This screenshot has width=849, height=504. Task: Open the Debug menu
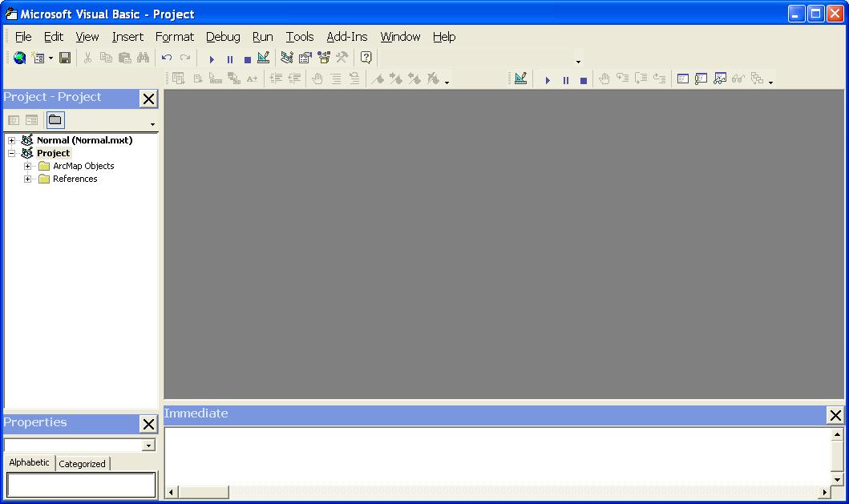[223, 37]
